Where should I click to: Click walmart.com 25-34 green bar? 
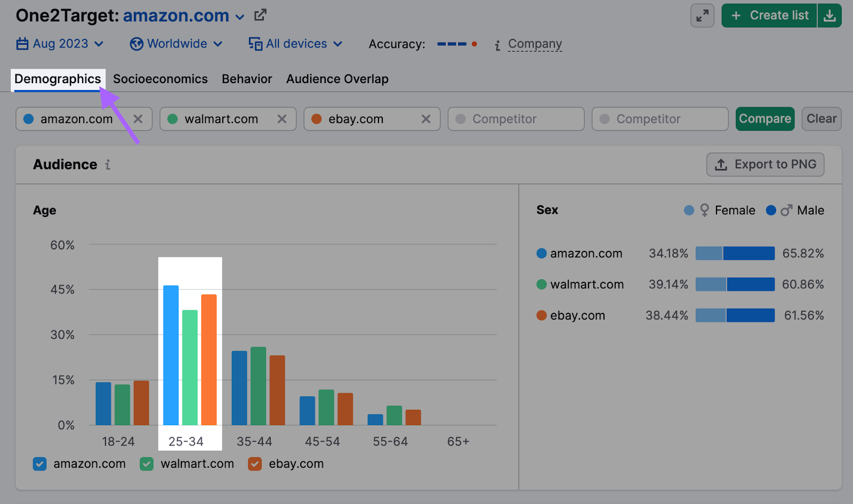tap(190, 368)
